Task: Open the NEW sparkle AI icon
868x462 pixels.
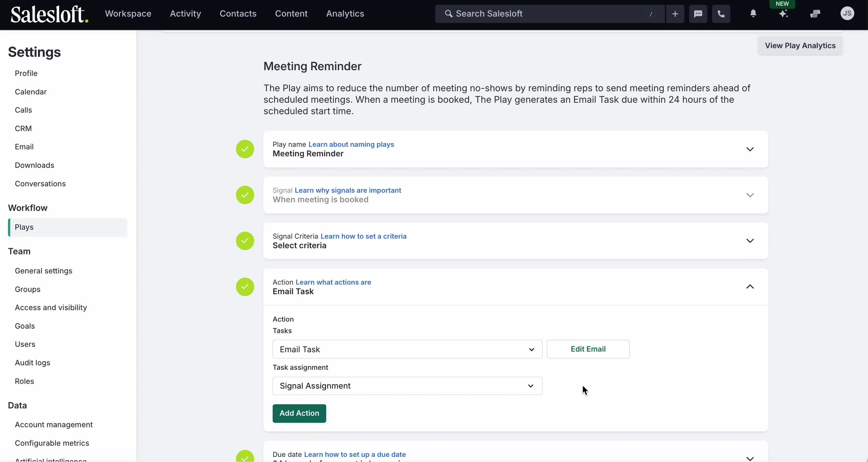Action: coord(783,13)
